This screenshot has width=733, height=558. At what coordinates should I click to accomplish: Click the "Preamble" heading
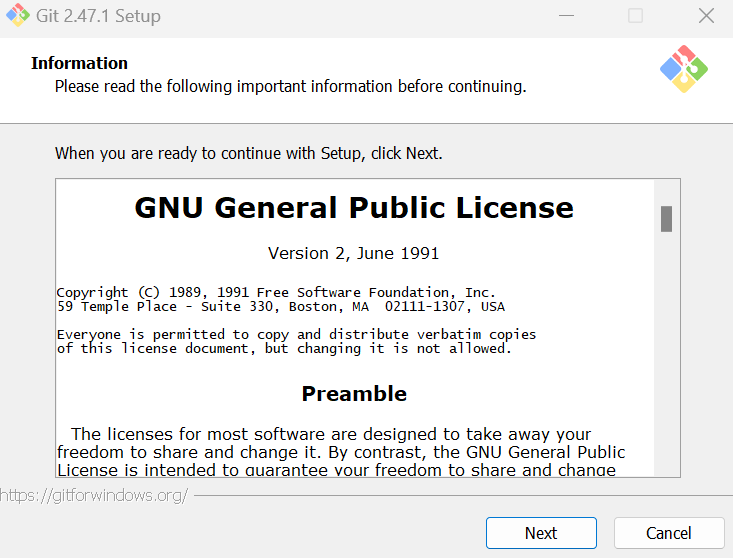[354, 393]
